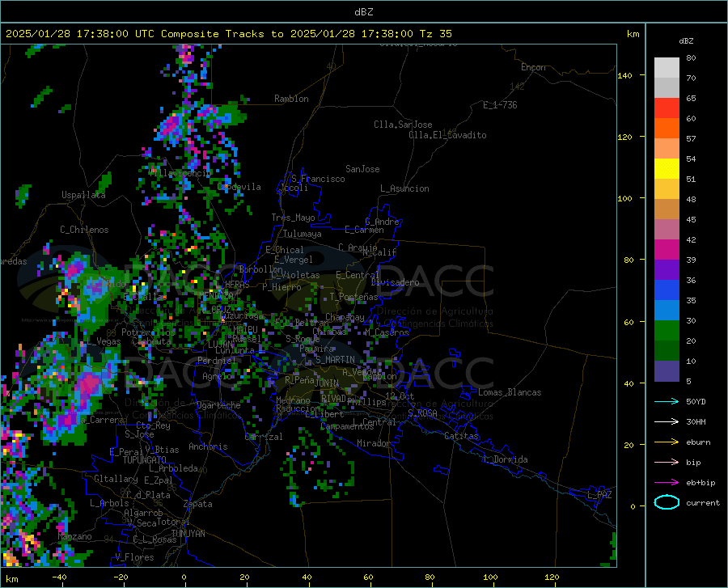Click the Ramblon label near the map top
The height and width of the screenshot is (588, 728).
coord(291,99)
